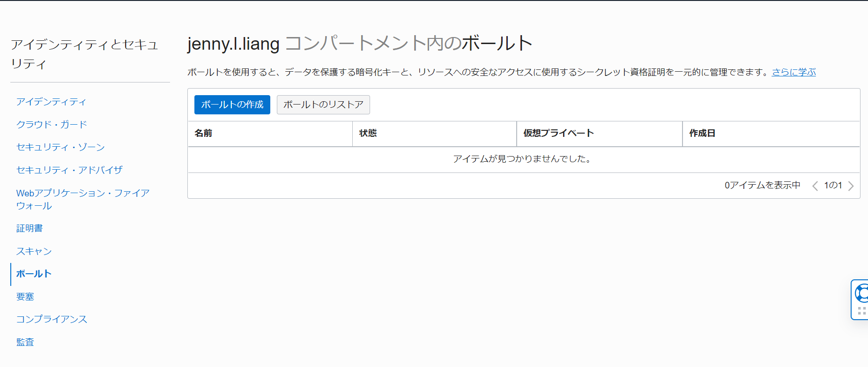Go to previous page with left chevron

point(815,186)
